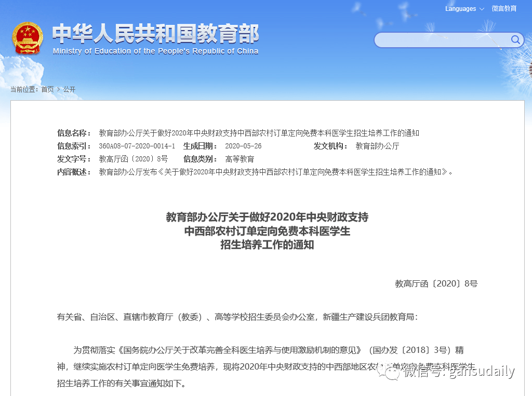Viewport: 532px width, 396px height.
Task: Click the category value 高等教育
Action: (240, 159)
